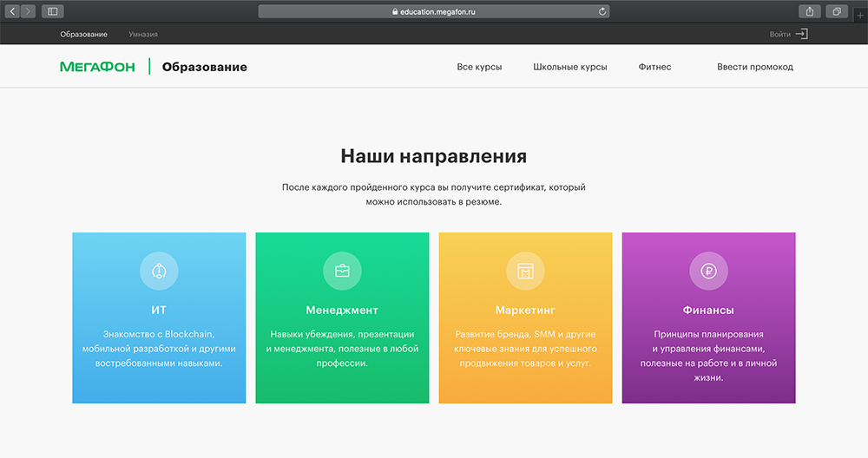Reload the page using refresh icon
The width and height of the screenshot is (868, 458).
[x=602, y=11]
